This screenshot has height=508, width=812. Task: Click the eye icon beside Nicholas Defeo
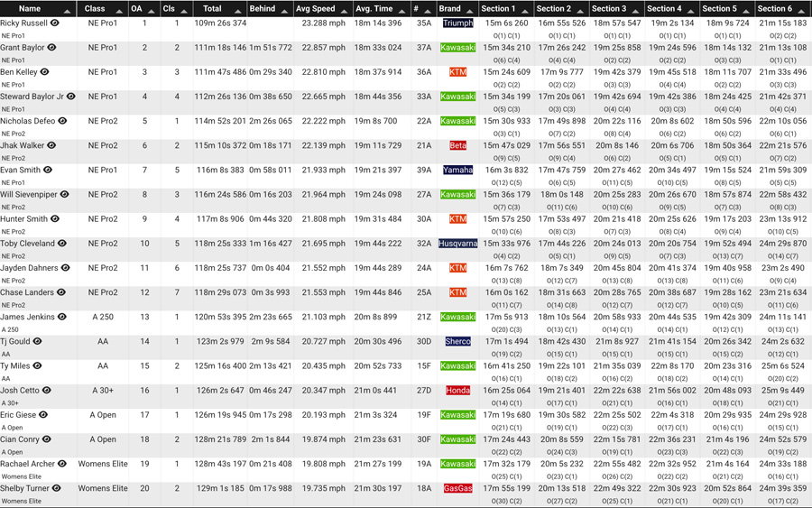(62, 121)
